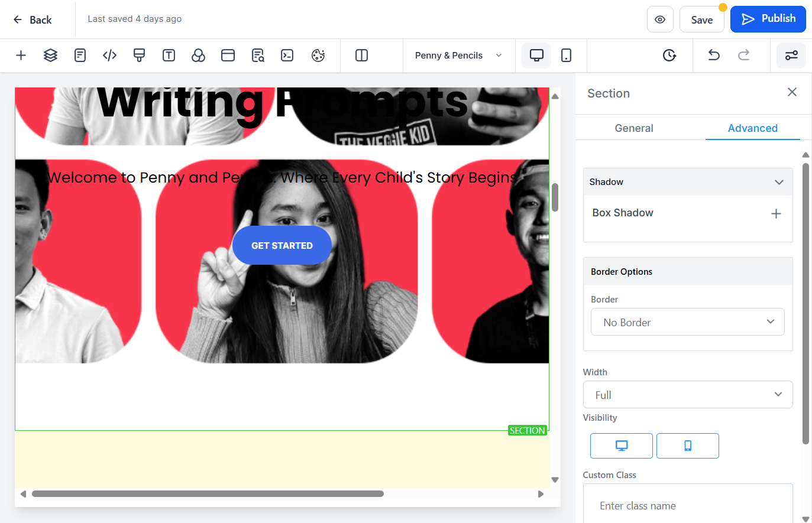The width and height of the screenshot is (812, 523).
Task: Open the Penny & Pencils page dropdown
Action: click(x=458, y=56)
